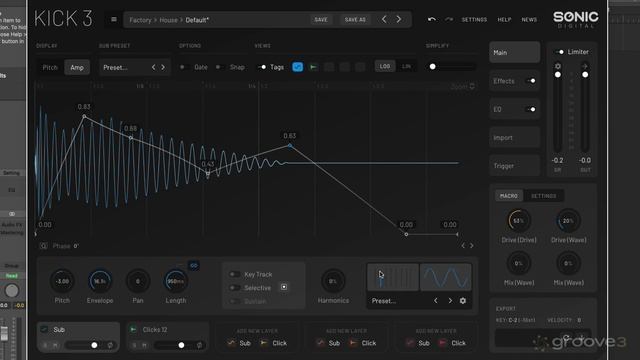Select the macro SETTINGS tab
The image size is (640, 360).
tap(543, 196)
